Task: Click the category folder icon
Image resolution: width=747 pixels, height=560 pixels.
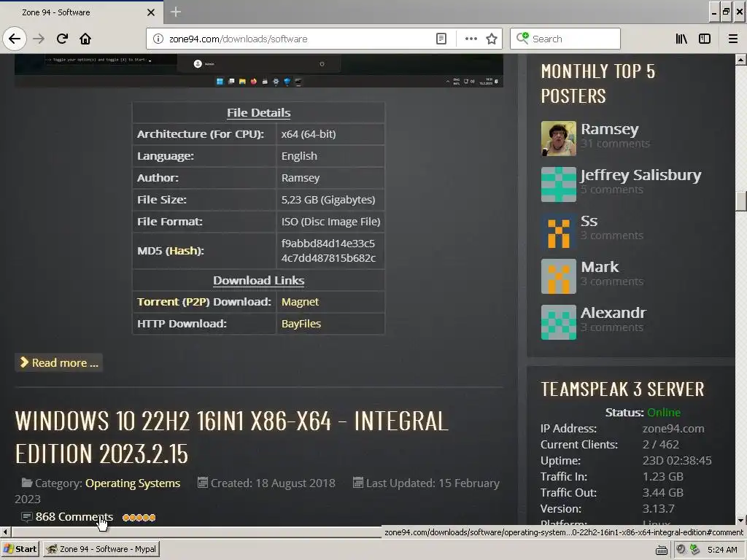Action: tap(27, 483)
